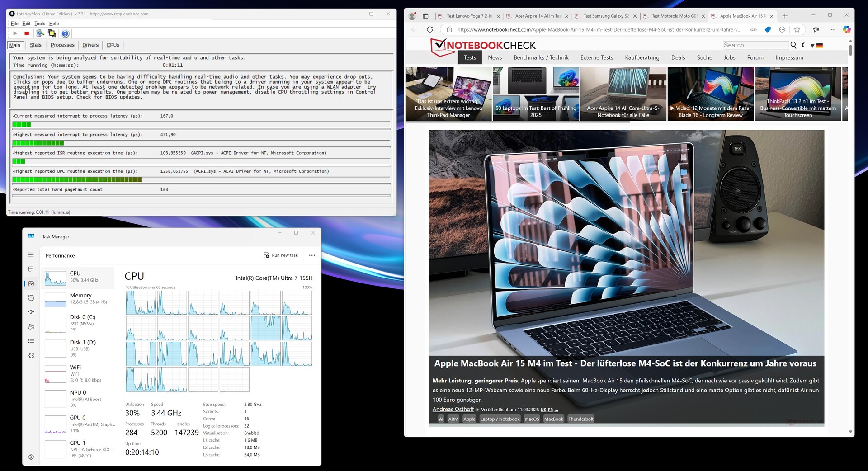Open Task Manager Services icon

click(x=31, y=355)
